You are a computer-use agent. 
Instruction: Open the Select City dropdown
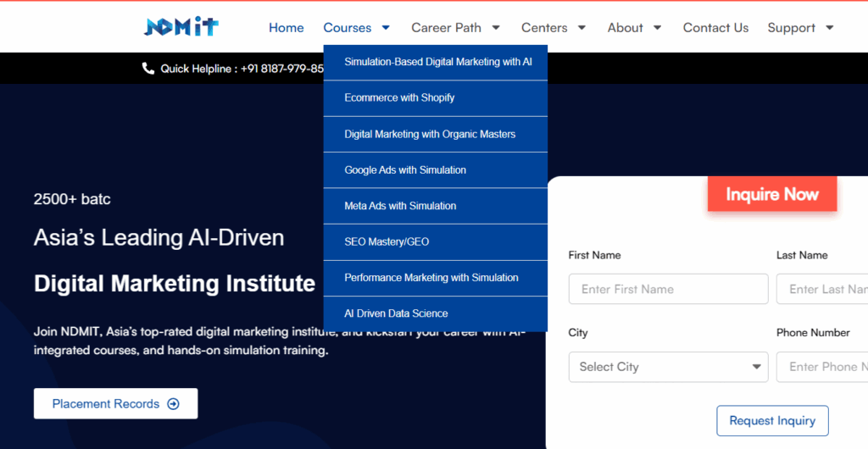tap(668, 367)
